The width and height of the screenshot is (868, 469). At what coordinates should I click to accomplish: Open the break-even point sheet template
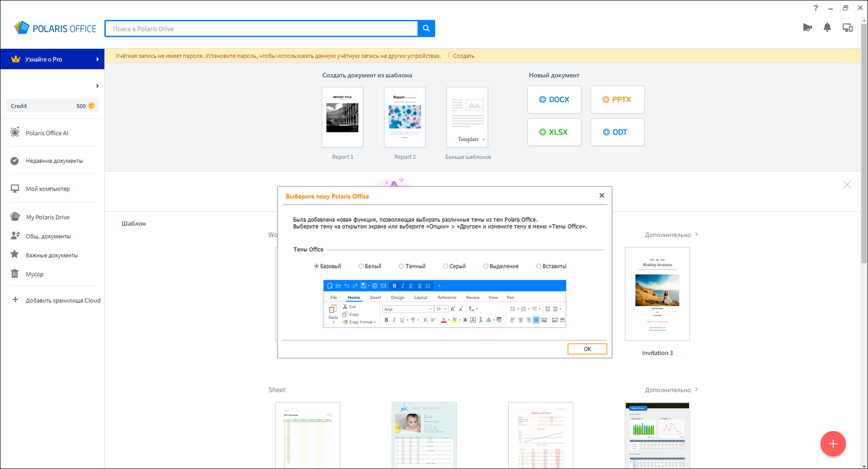pyautogui.click(x=541, y=435)
